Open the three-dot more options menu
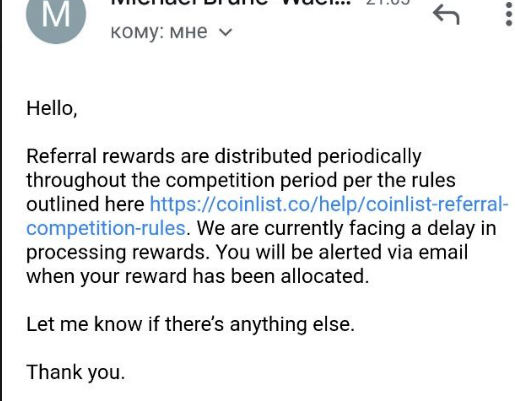The image size is (515, 401). click(509, 14)
